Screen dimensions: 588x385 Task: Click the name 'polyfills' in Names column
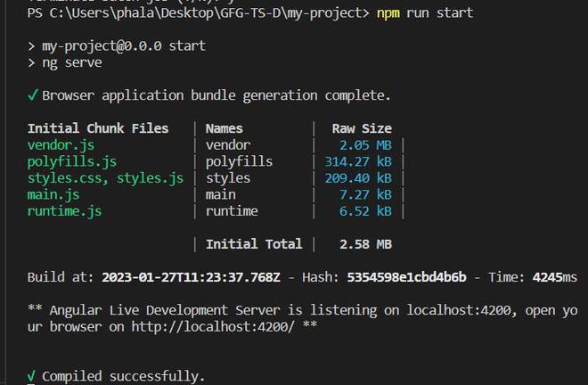click(239, 161)
